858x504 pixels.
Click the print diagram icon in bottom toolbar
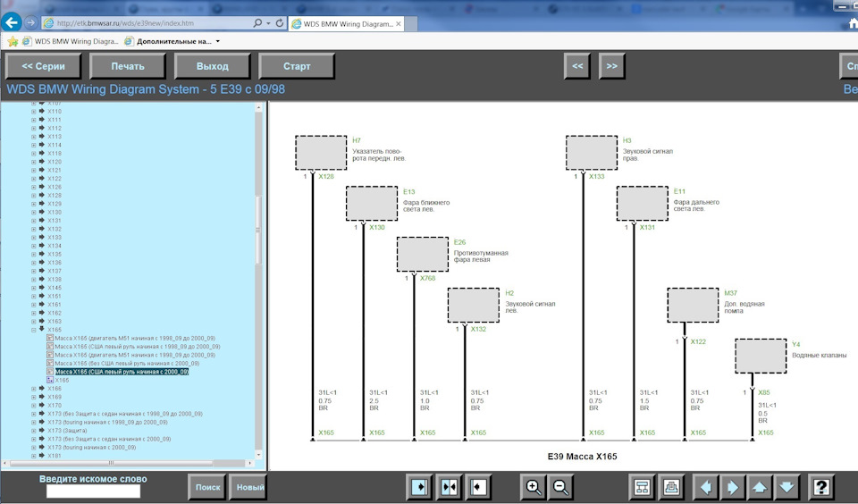click(x=671, y=487)
